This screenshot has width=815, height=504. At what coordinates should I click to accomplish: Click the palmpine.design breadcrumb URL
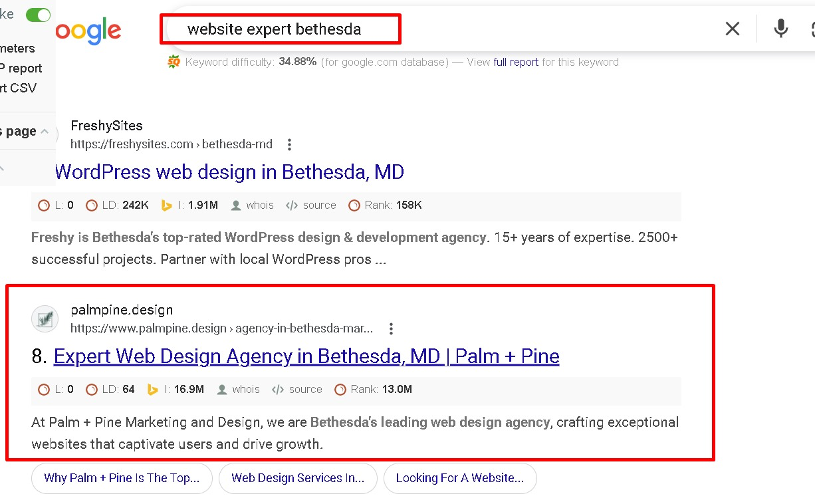pyautogui.click(x=222, y=328)
